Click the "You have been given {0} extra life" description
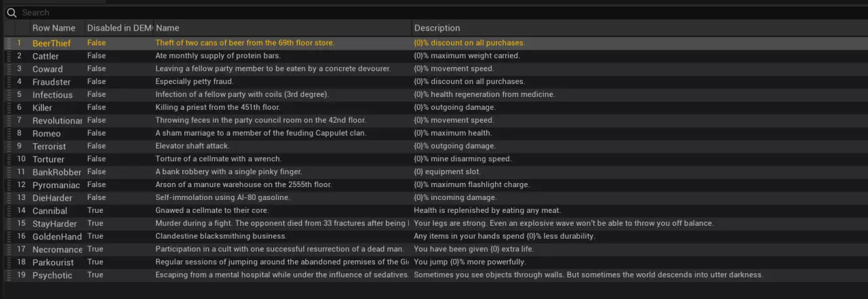The width and height of the screenshot is (868, 299). pos(484,250)
